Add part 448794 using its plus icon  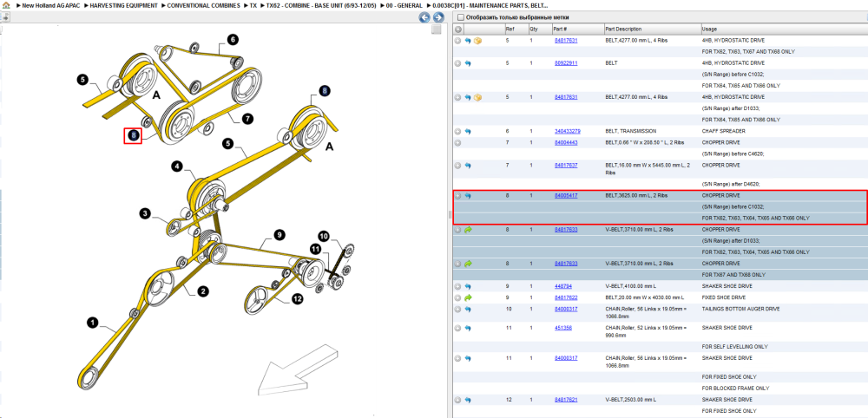[457, 286]
